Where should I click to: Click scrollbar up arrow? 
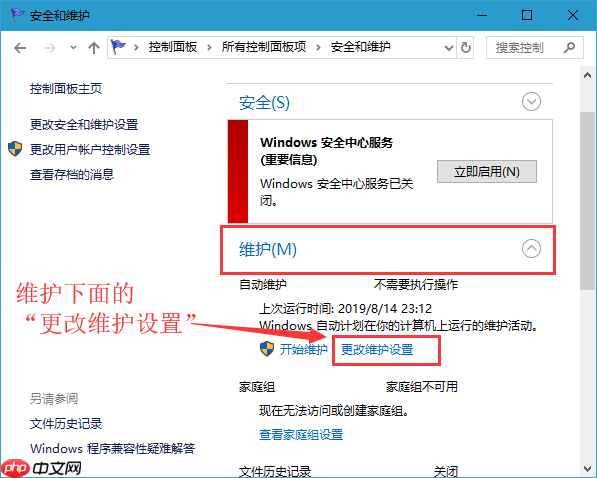[587, 75]
